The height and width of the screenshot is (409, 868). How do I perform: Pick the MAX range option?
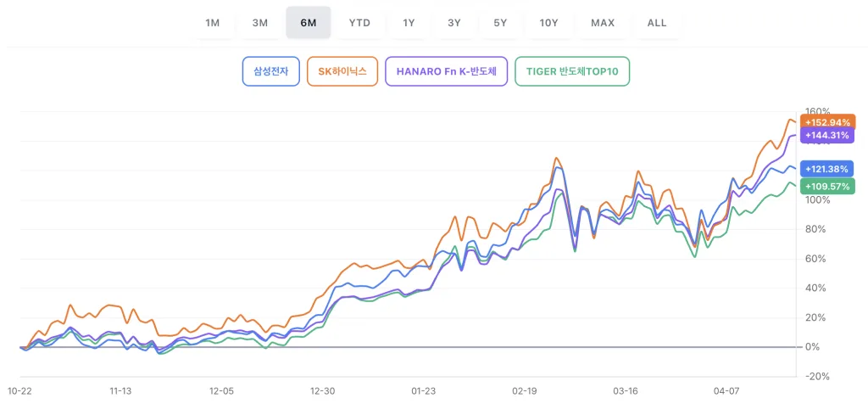[603, 23]
